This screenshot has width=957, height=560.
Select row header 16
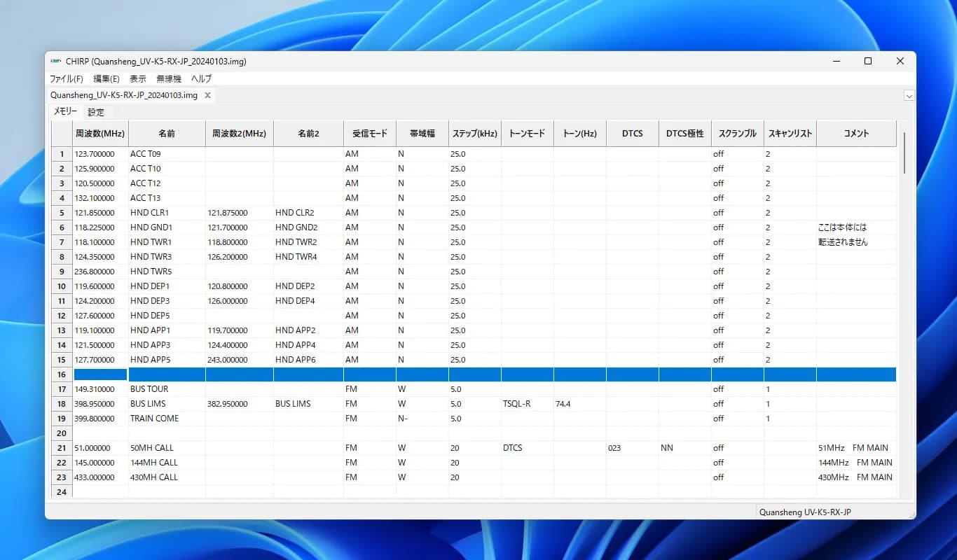click(62, 374)
